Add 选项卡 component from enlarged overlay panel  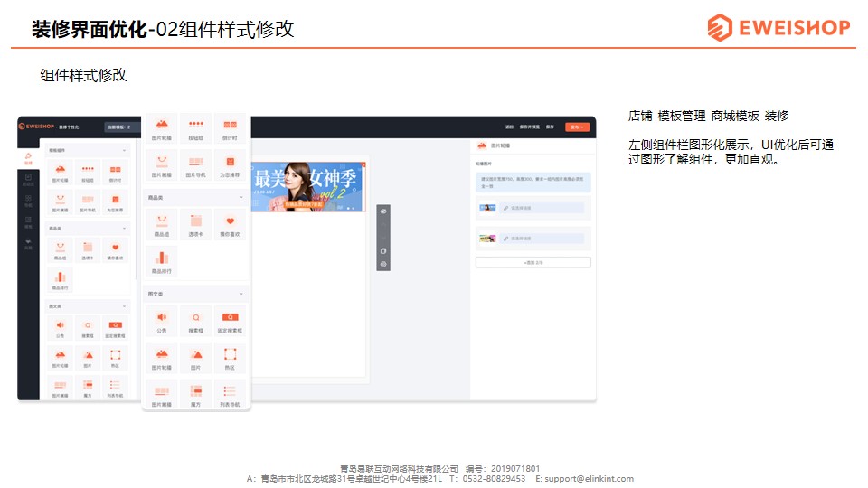tap(196, 225)
